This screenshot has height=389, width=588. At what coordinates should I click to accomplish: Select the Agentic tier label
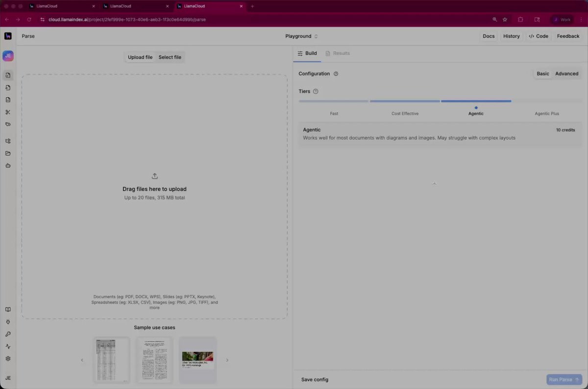click(x=476, y=114)
